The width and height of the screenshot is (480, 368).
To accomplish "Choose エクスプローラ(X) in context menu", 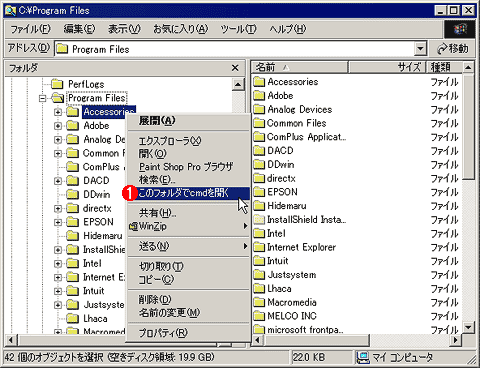I will pos(189,141).
